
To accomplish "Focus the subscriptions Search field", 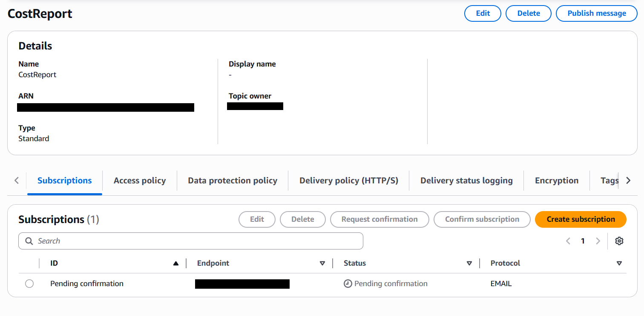I will (191, 241).
